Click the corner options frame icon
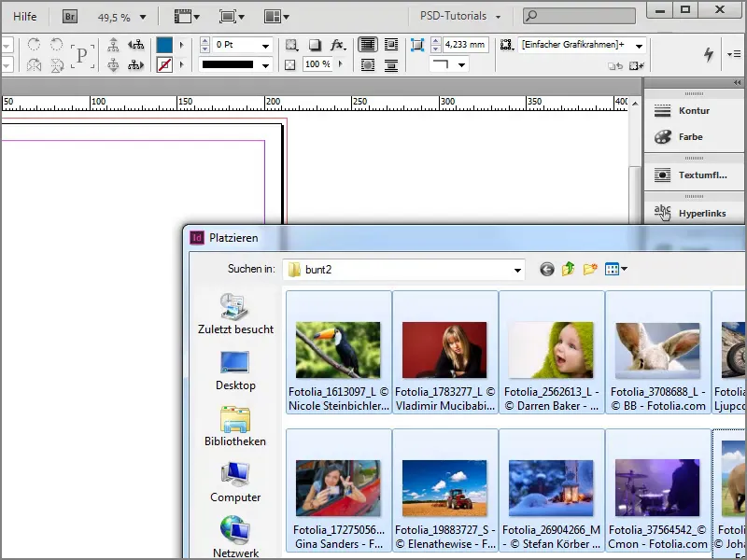 click(416, 45)
